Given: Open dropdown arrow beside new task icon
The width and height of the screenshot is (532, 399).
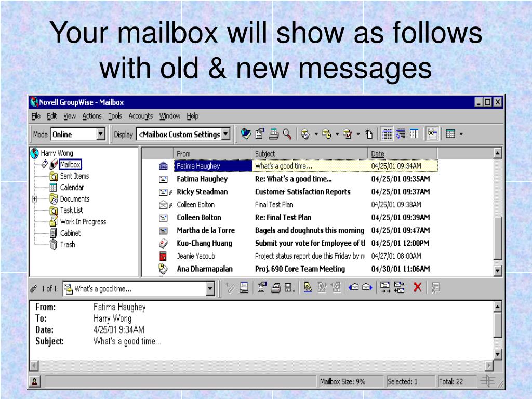Looking at the screenshot, I should pos(358,135).
